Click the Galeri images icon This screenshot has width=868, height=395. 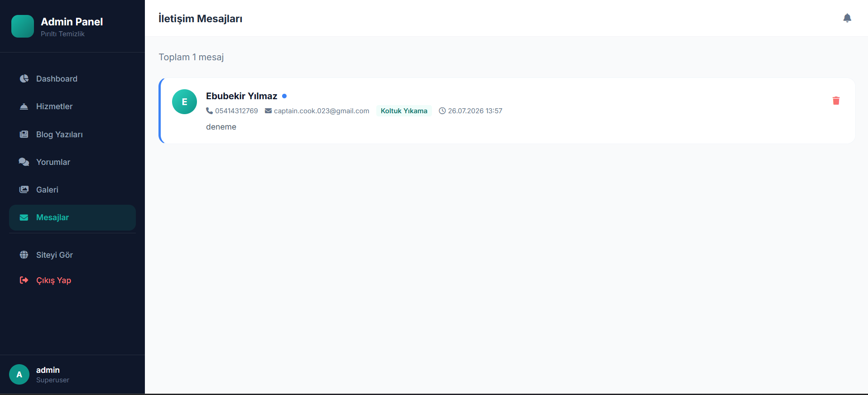(24, 190)
